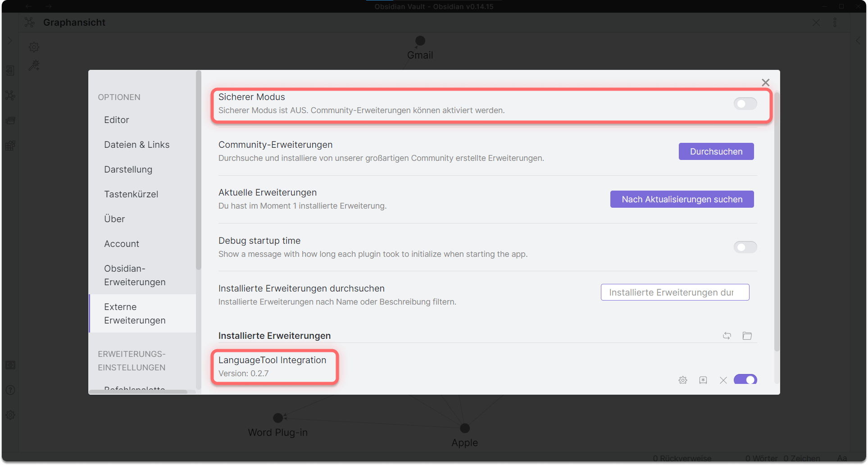Click the command palette ribbon icon
Screen dimensions: 868x465
pos(10,146)
